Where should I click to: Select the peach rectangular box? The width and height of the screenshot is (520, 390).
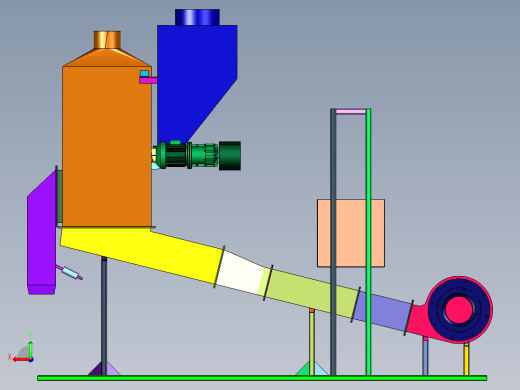tap(351, 233)
